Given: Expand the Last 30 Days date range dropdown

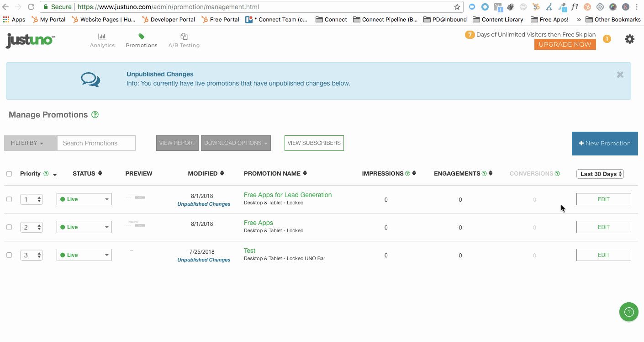Looking at the screenshot, I should tap(600, 174).
